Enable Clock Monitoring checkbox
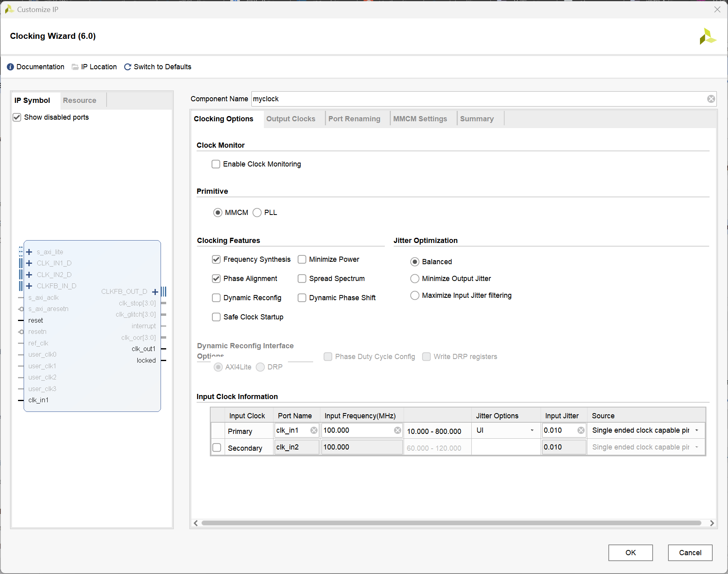Viewport: 728px width, 574px height. 216,164
